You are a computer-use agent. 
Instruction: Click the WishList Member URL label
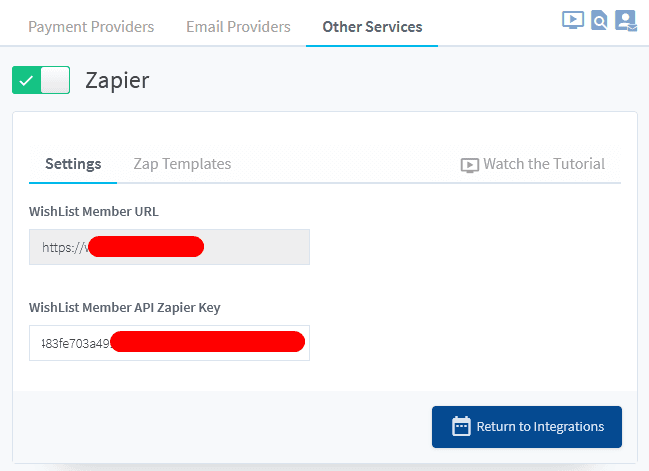pyautogui.click(x=94, y=211)
